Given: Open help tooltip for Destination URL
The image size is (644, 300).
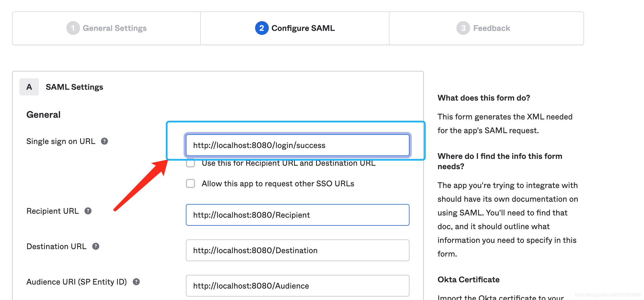Looking at the screenshot, I should pos(96,246).
